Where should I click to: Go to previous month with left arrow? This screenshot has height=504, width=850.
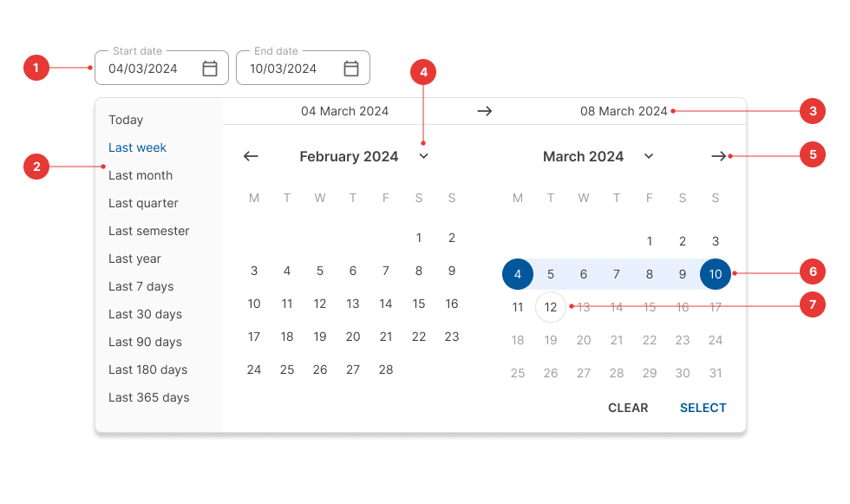pos(251,156)
